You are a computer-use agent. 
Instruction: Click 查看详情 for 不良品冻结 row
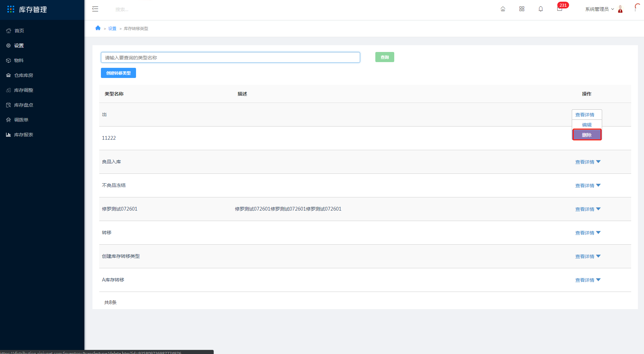pos(585,186)
